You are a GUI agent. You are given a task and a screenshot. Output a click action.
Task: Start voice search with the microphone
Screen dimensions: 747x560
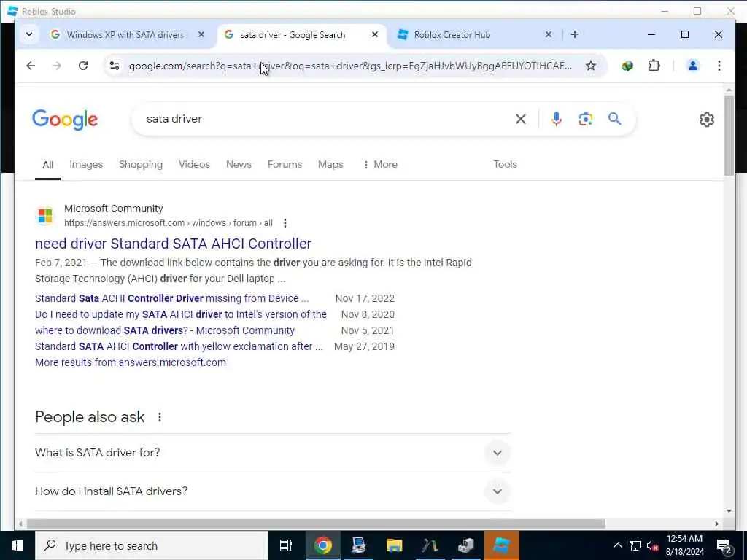556,119
